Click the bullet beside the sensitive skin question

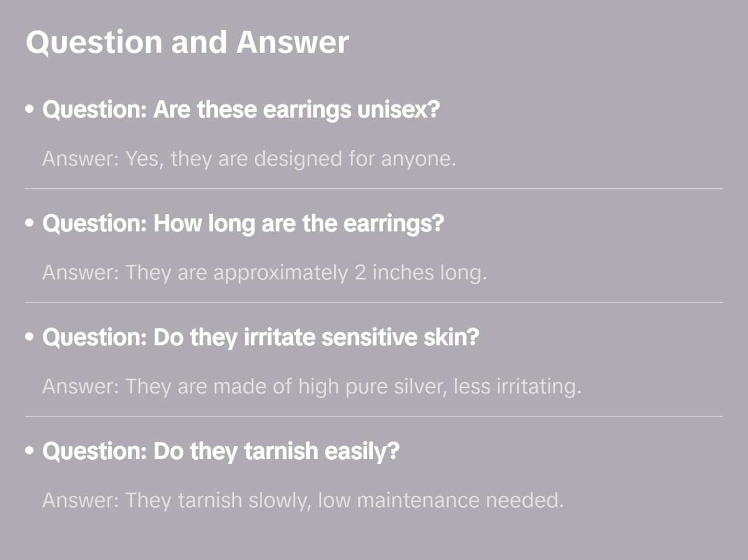(x=30, y=337)
